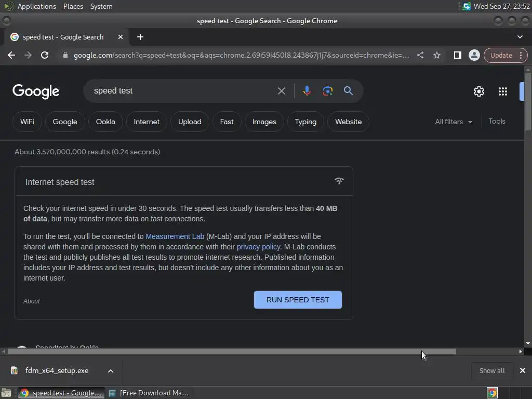This screenshot has width=532, height=399.
Task: Click the Chrome icon in bottom panel tray
Action: pyautogui.click(x=492, y=393)
